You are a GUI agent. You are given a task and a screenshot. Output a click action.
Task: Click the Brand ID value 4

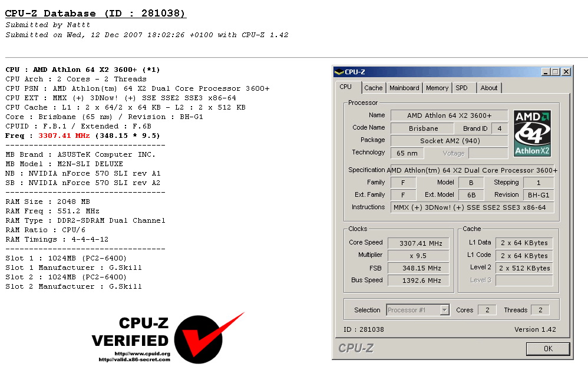pyautogui.click(x=500, y=128)
